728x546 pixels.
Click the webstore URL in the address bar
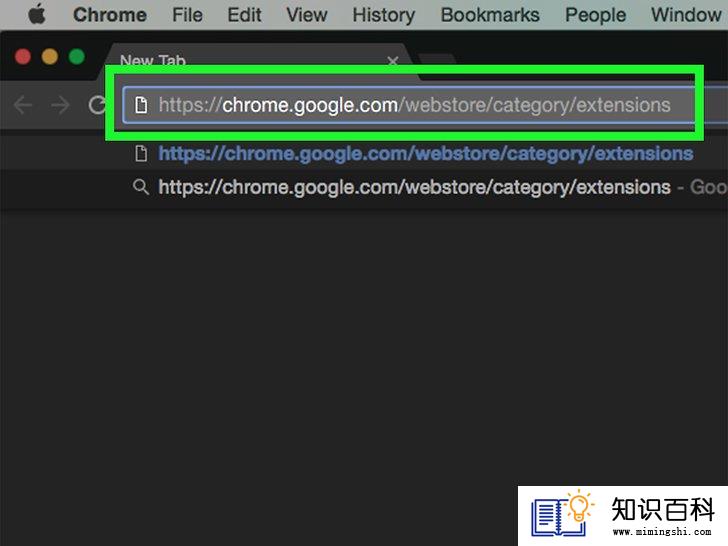point(414,105)
